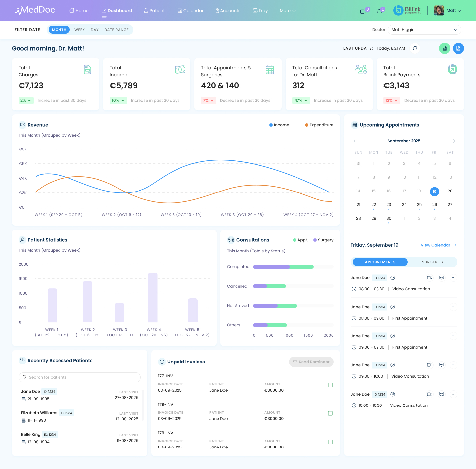Click the Send Reminder button
476x469 pixels.
(311, 362)
